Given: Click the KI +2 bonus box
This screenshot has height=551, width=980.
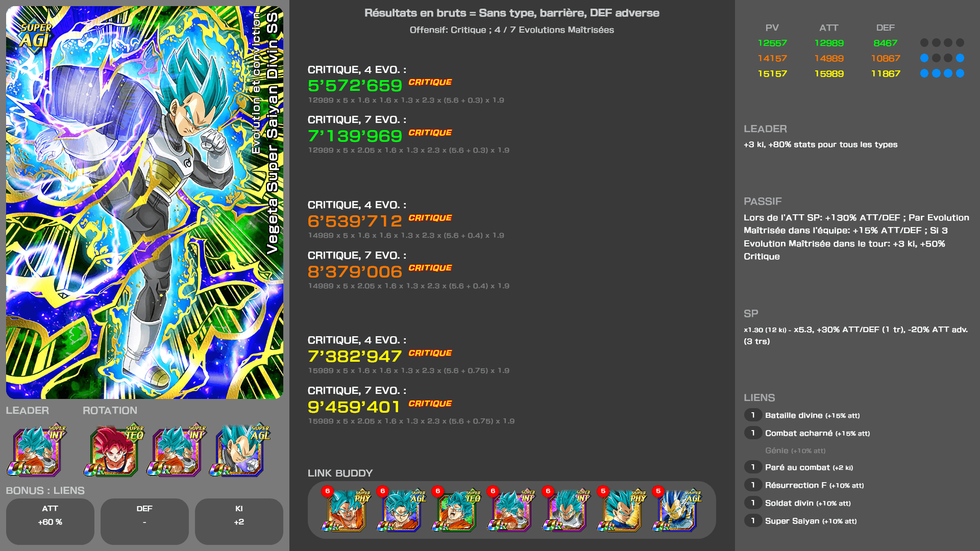Looking at the screenshot, I should (x=239, y=521).
